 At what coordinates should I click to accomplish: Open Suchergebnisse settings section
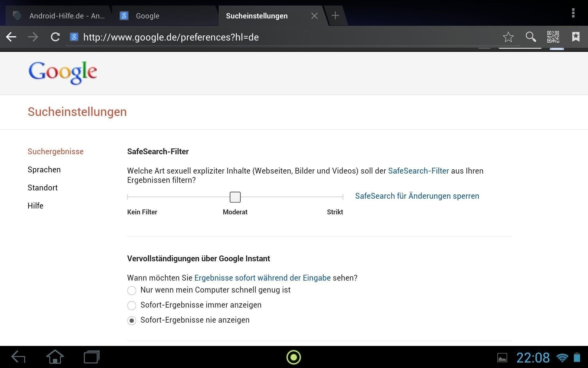pos(55,151)
